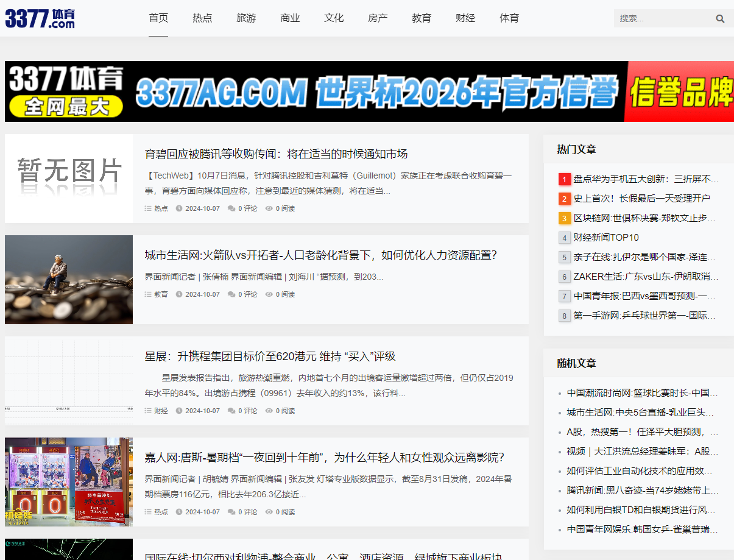The image size is (734, 560).
Task: Open random article 如何利用白银TD和白银期货
Action: pos(641,510)
